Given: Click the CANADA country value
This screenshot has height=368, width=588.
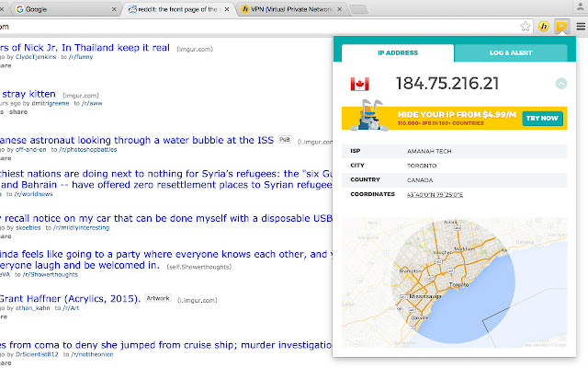Looking at the screenshot, I should point(420,180).
